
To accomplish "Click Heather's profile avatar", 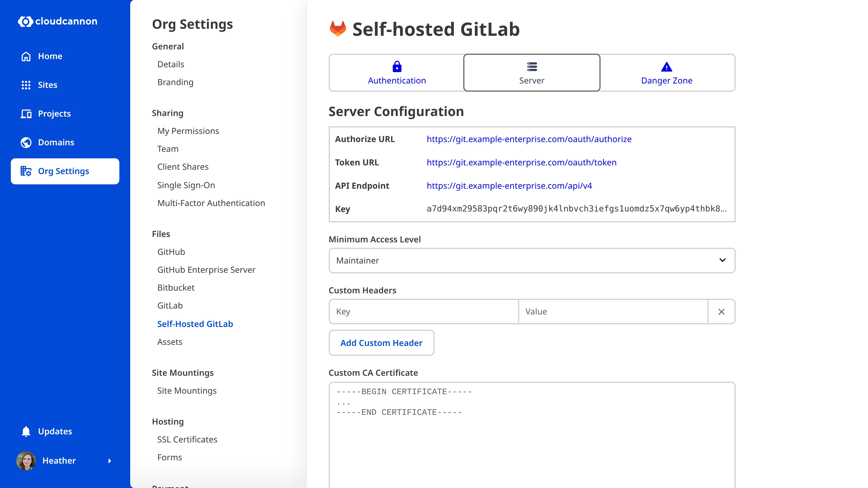I will click(x=26, y=461).
